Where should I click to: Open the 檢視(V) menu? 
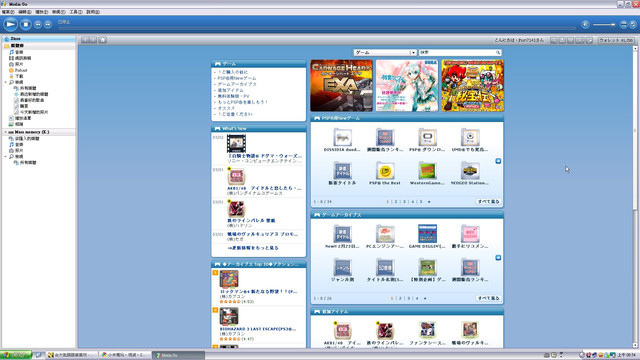(59, 12)
